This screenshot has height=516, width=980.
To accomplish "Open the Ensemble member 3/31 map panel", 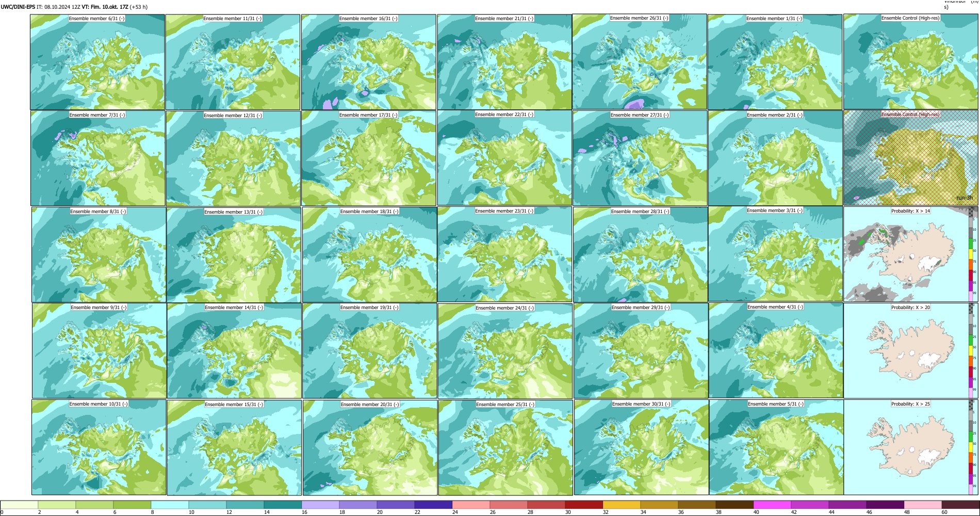I will click(776, 254).
